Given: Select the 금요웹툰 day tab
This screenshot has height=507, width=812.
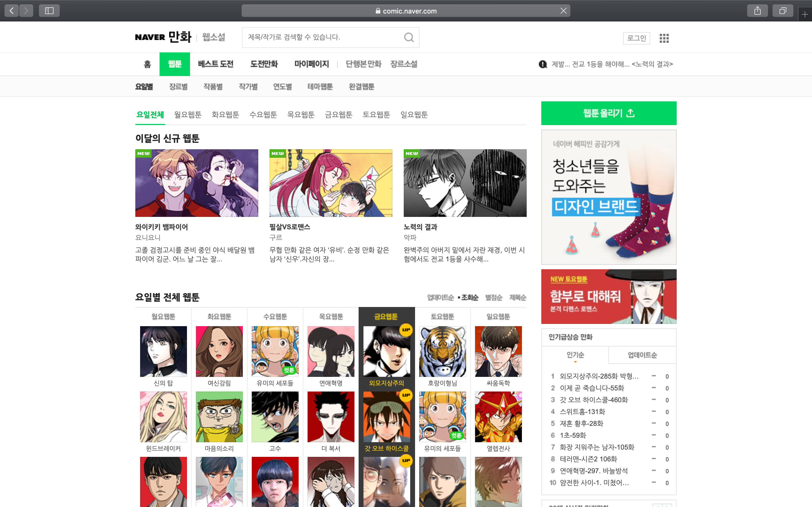Looking at the screenshot, I should coord(338,115).
